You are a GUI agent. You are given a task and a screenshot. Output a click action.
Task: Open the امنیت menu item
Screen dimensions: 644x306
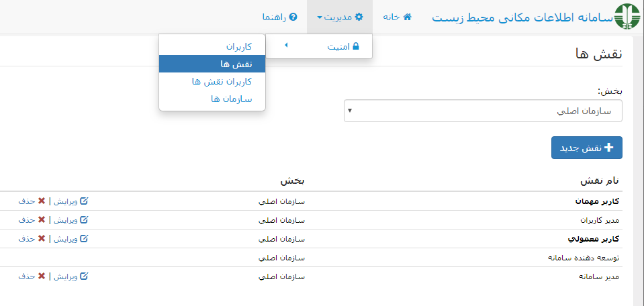click(319, 46)
